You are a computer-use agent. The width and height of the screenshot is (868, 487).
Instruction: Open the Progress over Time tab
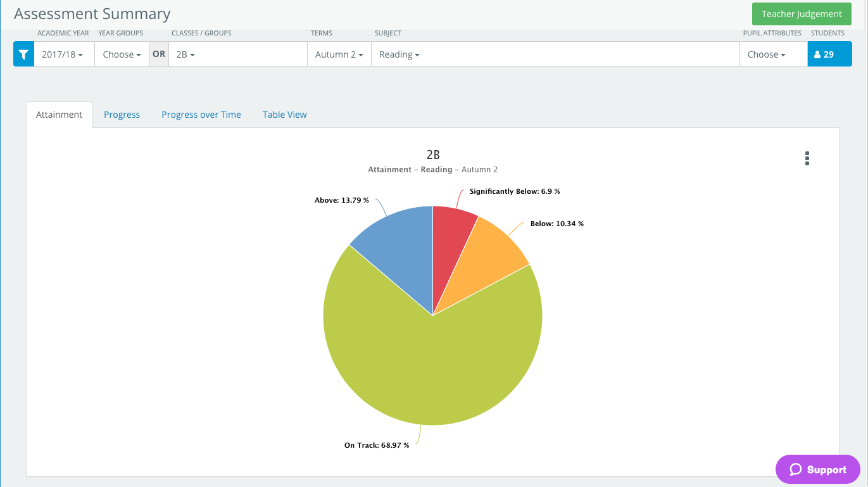click(x=201, y=115)
